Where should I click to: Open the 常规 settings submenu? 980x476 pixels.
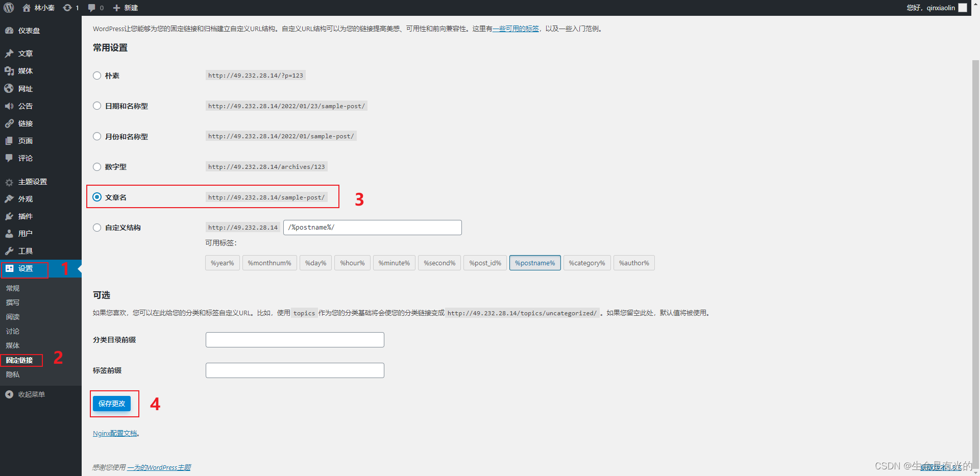[x=13, y=288]
